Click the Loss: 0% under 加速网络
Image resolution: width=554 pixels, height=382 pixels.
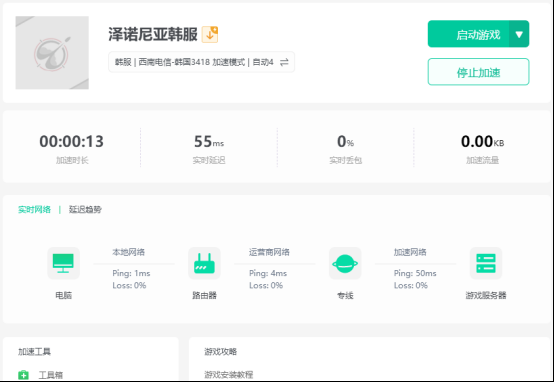click(x=411, y=285)
